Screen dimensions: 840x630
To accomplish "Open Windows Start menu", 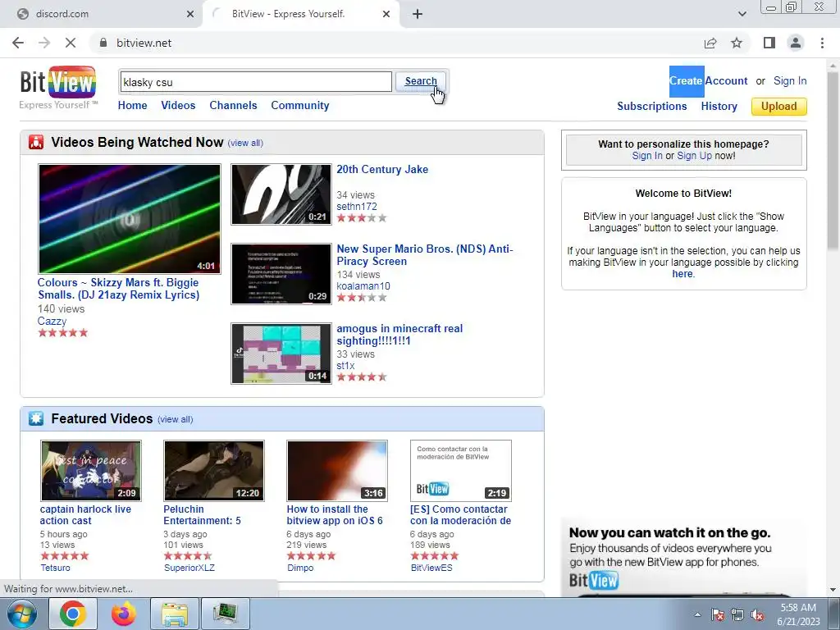I will [21, 614].
